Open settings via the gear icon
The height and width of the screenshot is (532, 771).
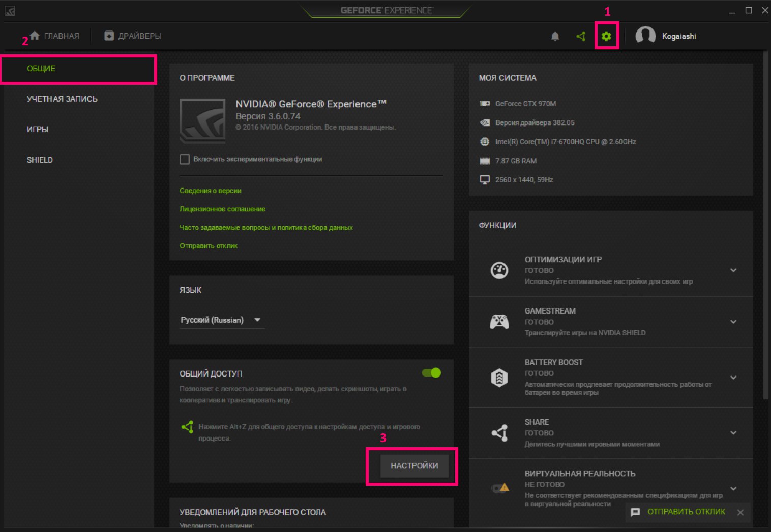[x=606, y=36]
